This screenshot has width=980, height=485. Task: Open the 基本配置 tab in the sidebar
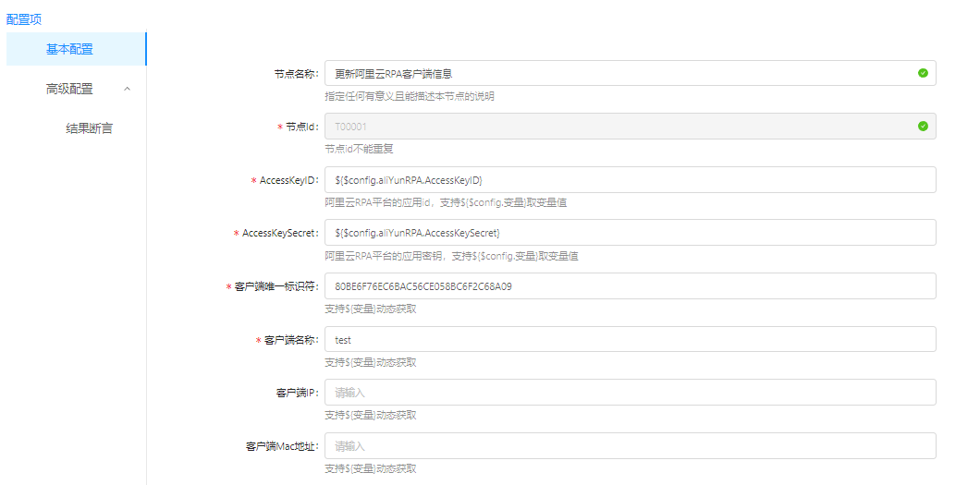[x=70, y=49]
